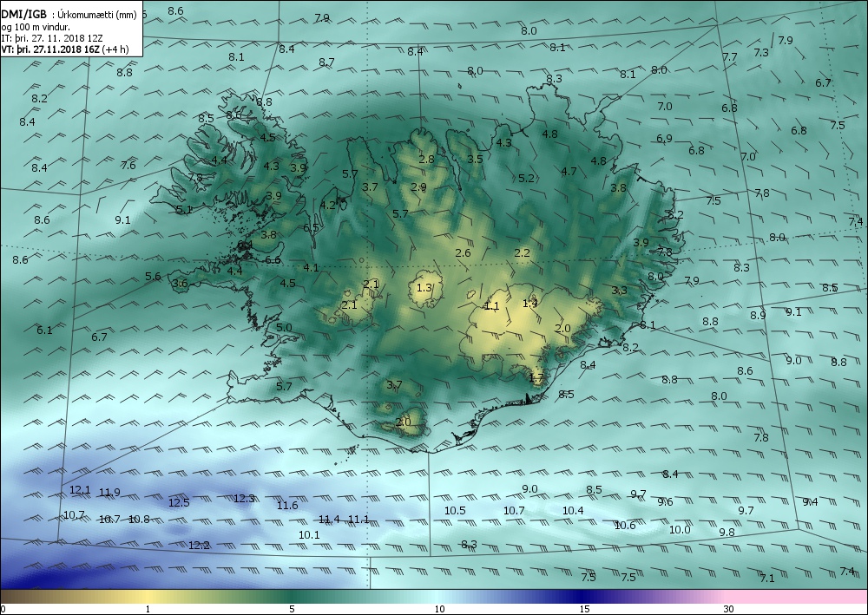Click the value 3.6 on the map

tap(180, 284)
